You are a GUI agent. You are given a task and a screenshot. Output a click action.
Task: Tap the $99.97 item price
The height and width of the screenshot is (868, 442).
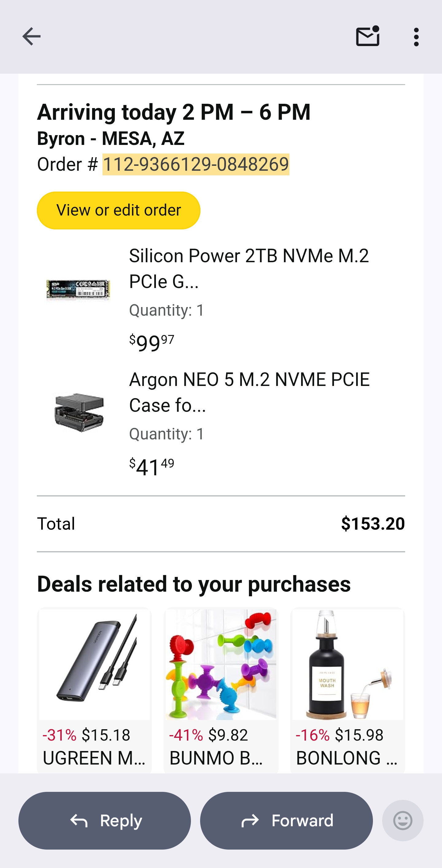(152, 343)
